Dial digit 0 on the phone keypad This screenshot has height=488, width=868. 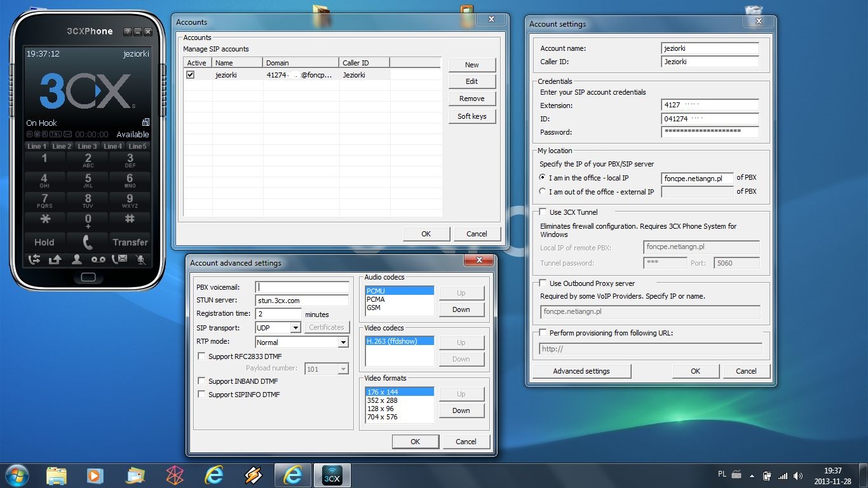[x=88, y=220]
